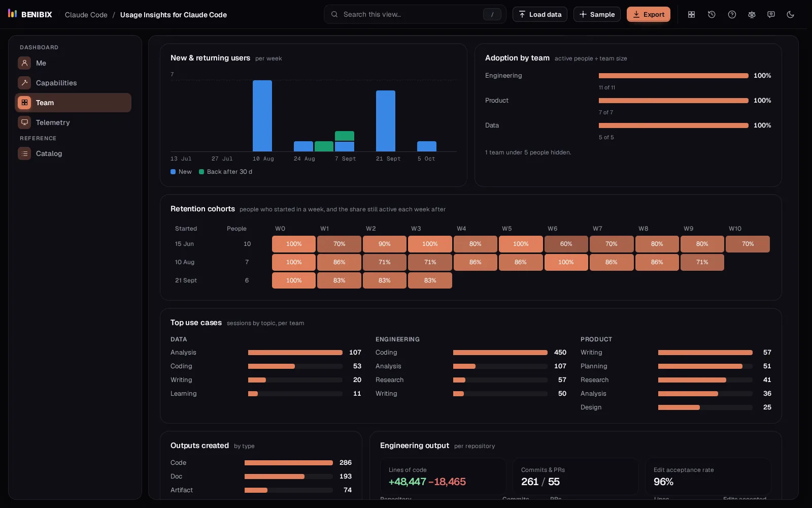812x508 pixels.
Task: Click the 21 Sept new users bar
Action: pos(386,121)
